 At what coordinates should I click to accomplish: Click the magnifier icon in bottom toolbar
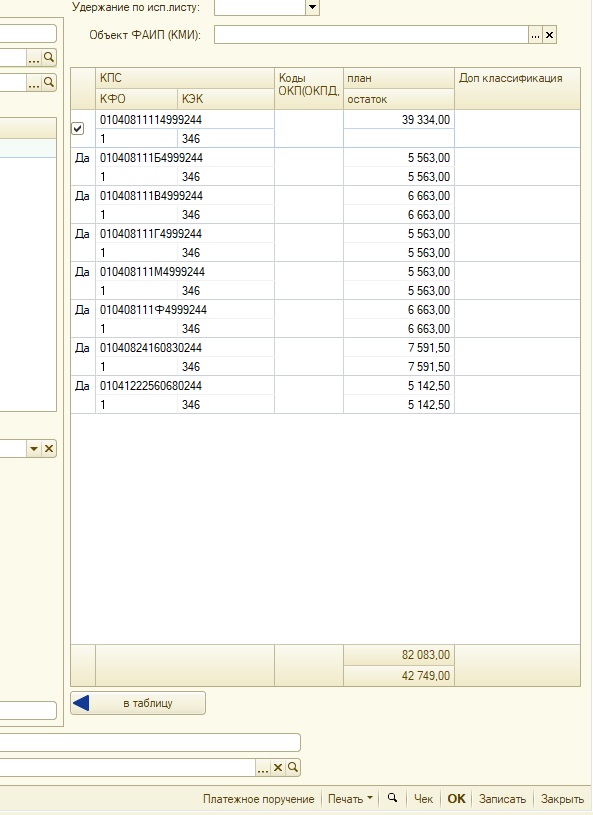point(392,798)
